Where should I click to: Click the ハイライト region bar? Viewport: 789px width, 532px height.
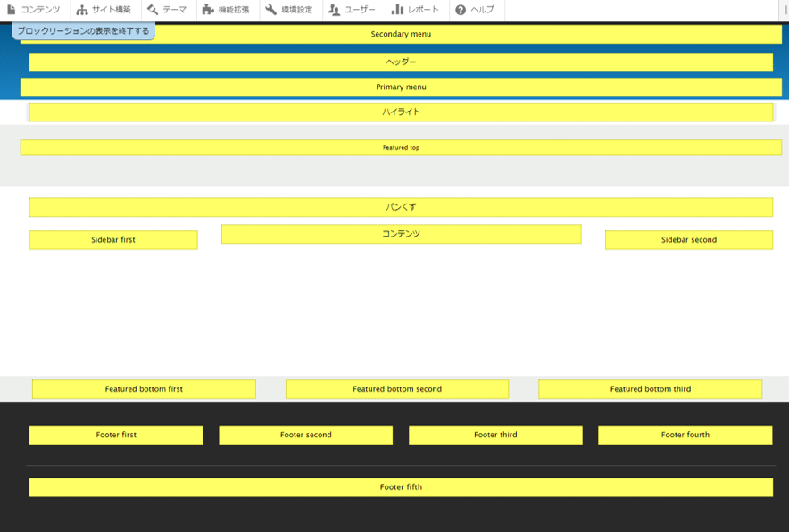click(401, 112)
